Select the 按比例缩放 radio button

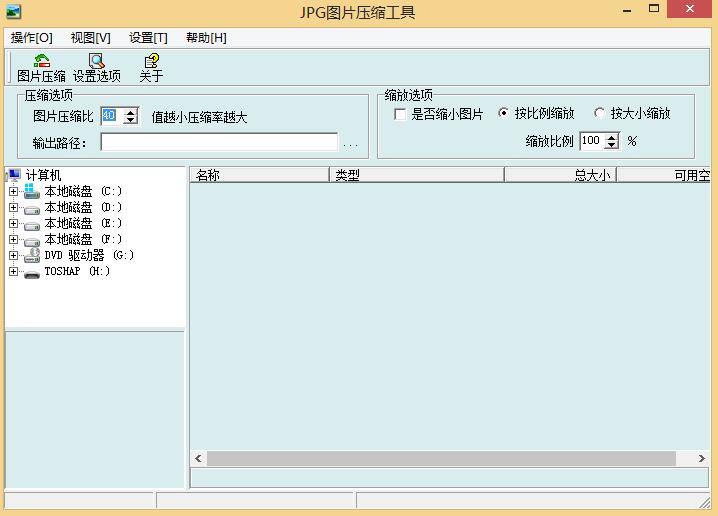coord(503,113)
